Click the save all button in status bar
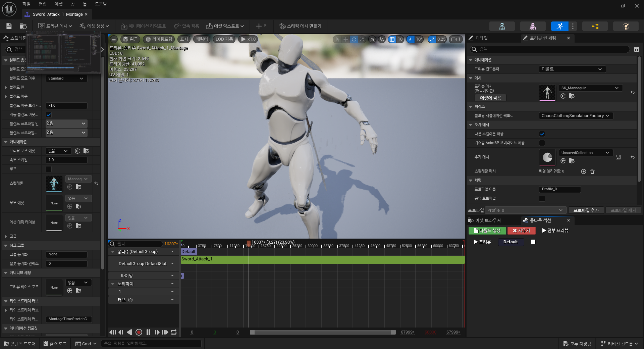Image resolution: width=644 pixels, height=349 pixels. coord(577,344)
